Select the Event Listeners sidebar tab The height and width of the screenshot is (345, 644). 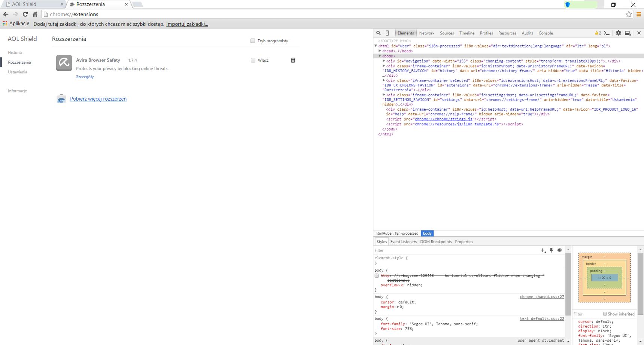coord(403,242)
